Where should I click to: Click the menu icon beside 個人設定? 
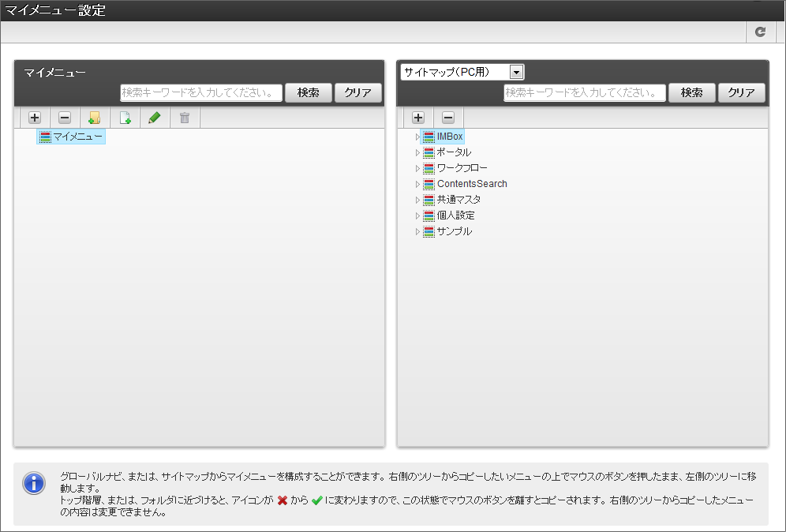point(429,215)
